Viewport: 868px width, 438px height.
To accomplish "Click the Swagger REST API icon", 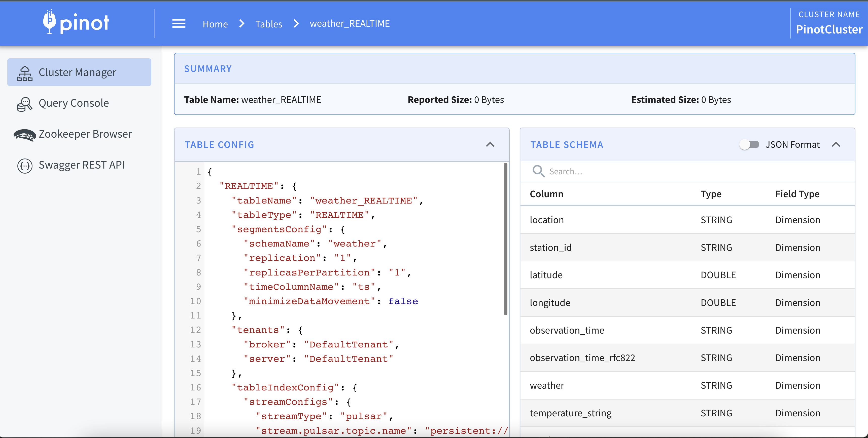I will pyautogui.click(x=25, y=166).
